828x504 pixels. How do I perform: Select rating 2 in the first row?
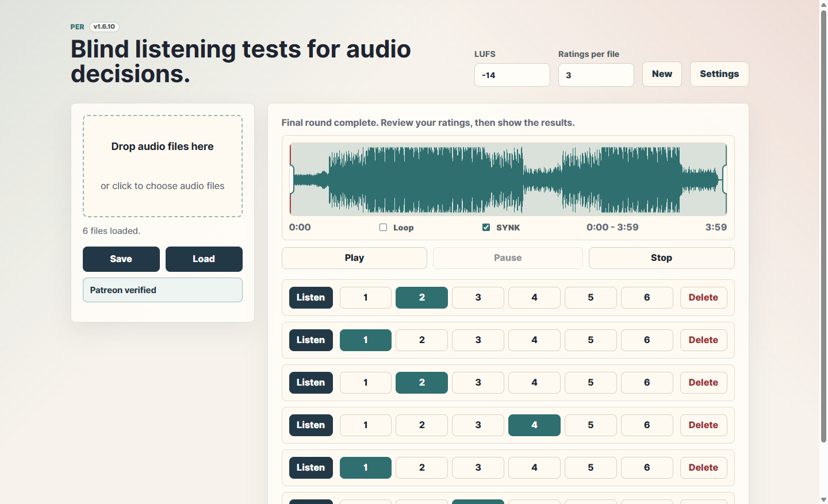coord(422,298)
